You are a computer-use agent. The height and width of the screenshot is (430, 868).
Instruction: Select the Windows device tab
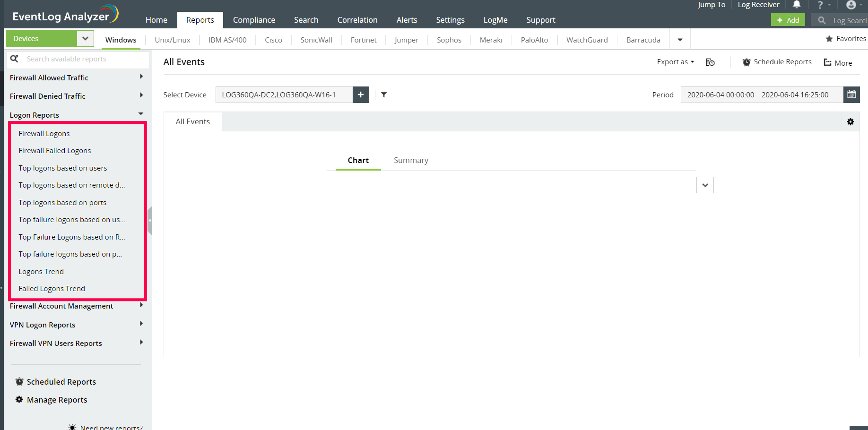[x=121, y=40]
